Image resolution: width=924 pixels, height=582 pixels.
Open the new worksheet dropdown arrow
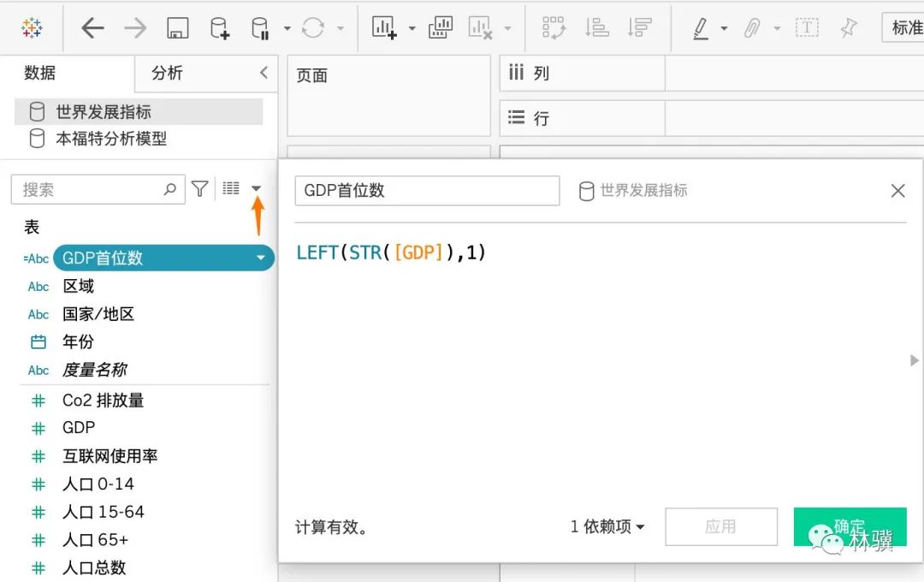(x=412, y=27)
